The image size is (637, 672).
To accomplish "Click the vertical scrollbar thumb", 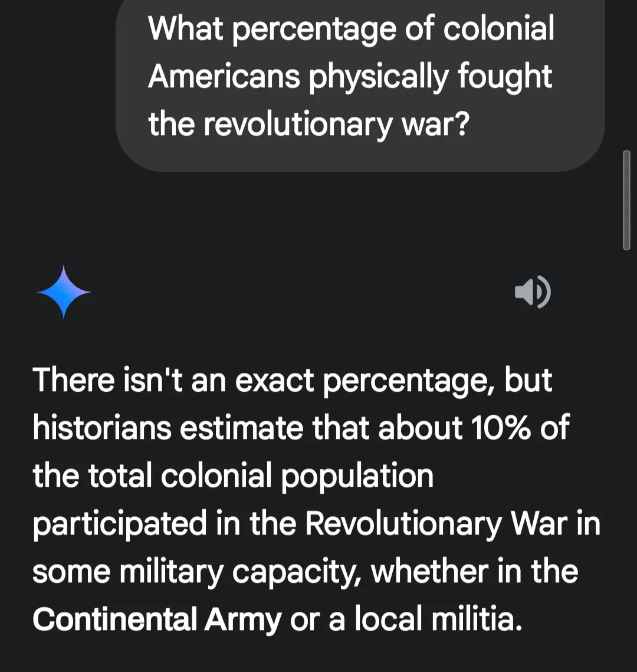I will point(626,201).
